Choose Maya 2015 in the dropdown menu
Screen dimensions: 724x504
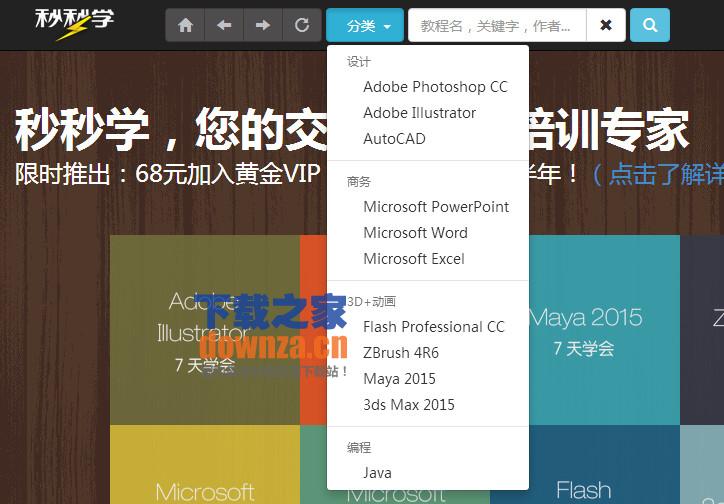pos(428,378)
